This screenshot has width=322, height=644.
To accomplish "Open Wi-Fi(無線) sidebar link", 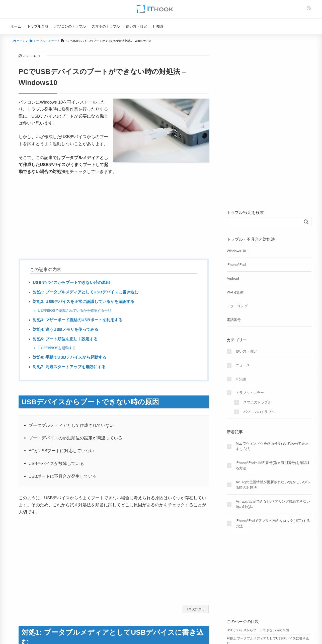I will coord(235,292).
